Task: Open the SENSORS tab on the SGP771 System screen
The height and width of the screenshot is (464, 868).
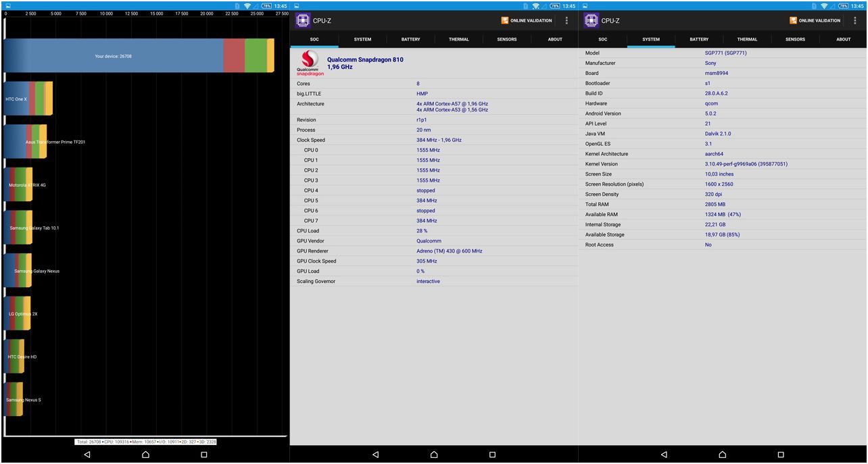Action: coord(795,39)
